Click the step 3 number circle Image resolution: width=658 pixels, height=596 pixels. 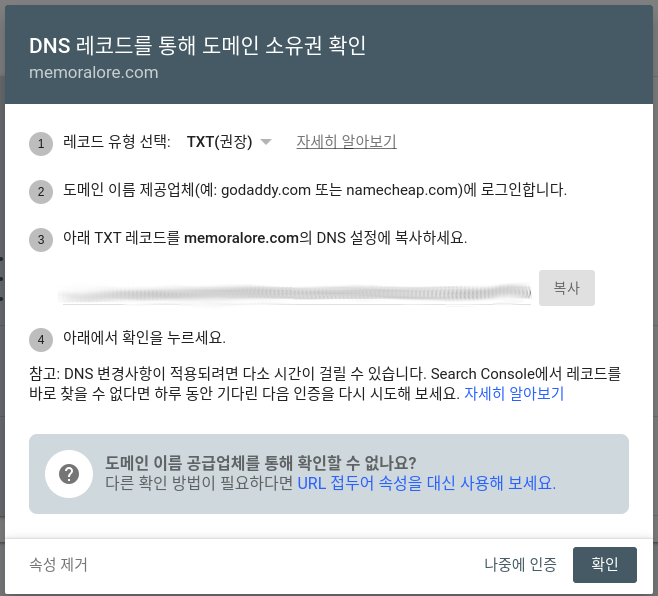tap(41, 240)
